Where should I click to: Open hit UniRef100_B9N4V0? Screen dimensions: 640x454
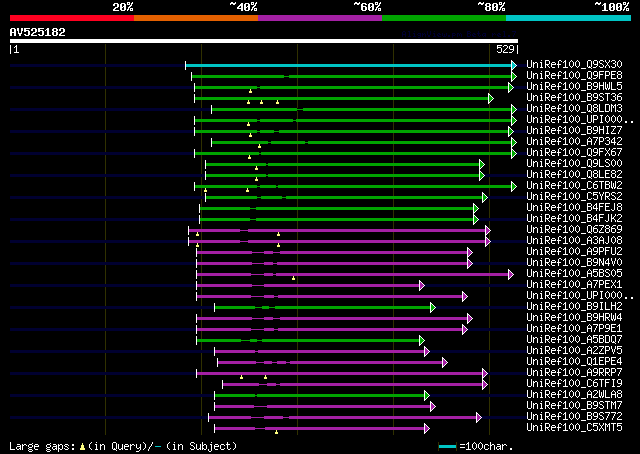pos(574,263)
